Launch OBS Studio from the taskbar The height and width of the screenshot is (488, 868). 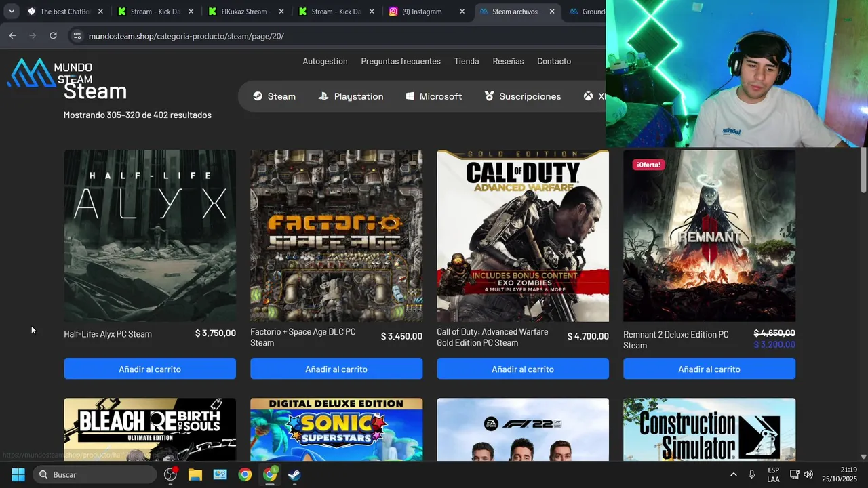point(170,474)
